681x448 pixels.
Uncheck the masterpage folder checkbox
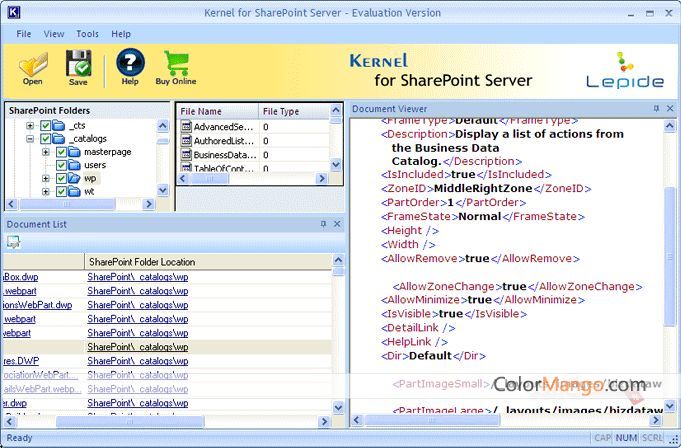pos(61,152)
